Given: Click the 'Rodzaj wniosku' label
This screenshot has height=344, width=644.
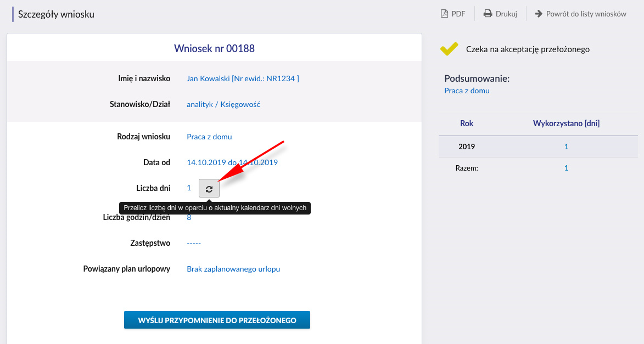Looking at the screenshot, I should coord(143,137).
